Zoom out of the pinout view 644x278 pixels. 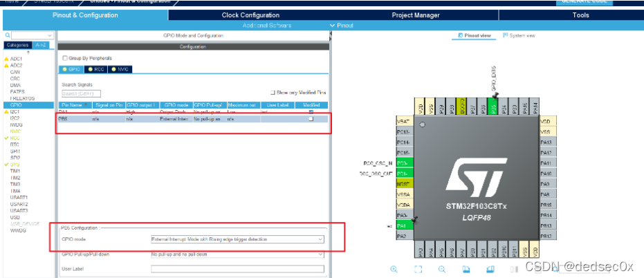[x=442, y=270]
